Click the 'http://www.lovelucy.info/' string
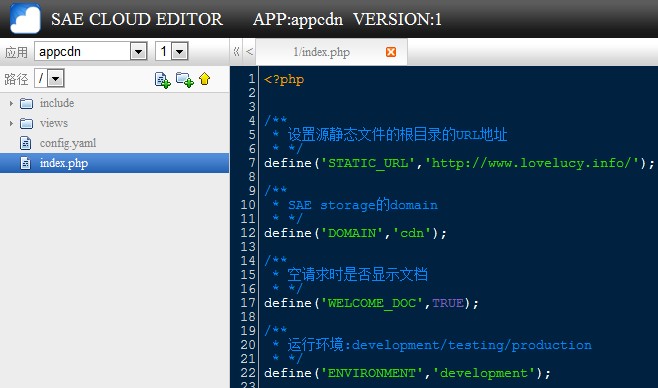 (x=532, y=163)
